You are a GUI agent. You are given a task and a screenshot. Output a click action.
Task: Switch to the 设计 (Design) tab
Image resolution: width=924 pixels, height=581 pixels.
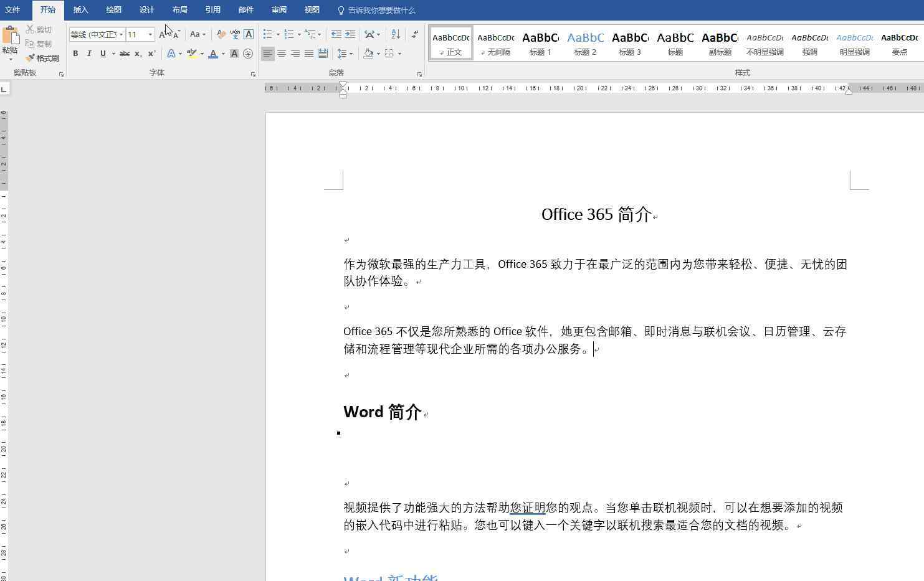(x=147, y=10)
